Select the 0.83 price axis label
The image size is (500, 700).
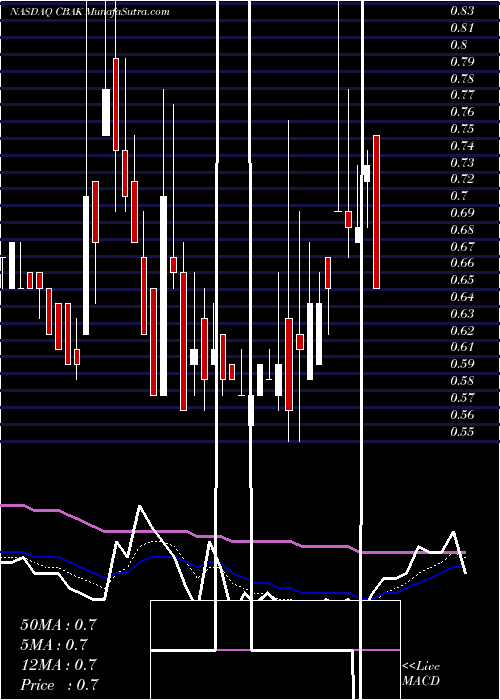tap(462, 12)
